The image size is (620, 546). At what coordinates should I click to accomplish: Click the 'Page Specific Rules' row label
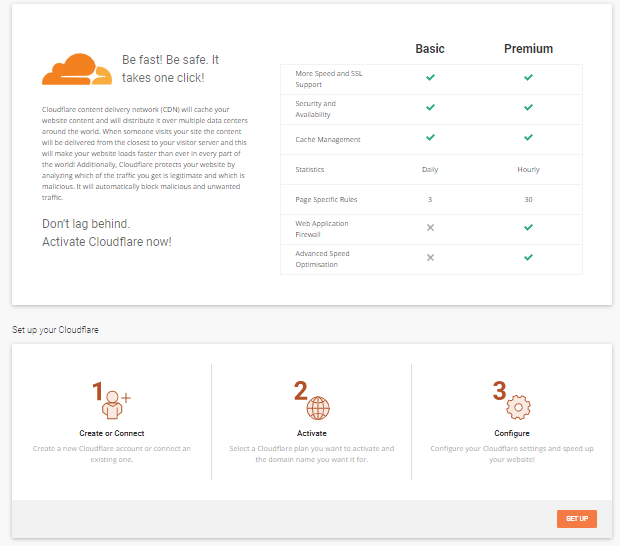[x=326, y=200]
